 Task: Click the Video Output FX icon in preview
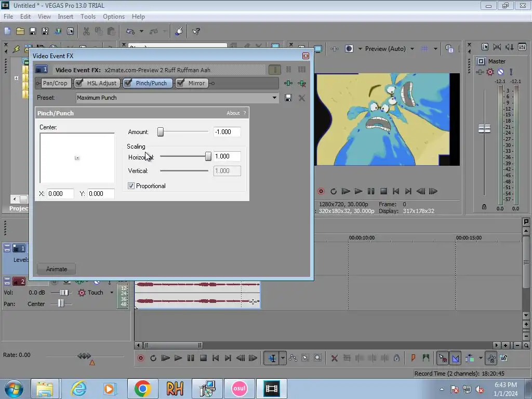tap(334, 49)
